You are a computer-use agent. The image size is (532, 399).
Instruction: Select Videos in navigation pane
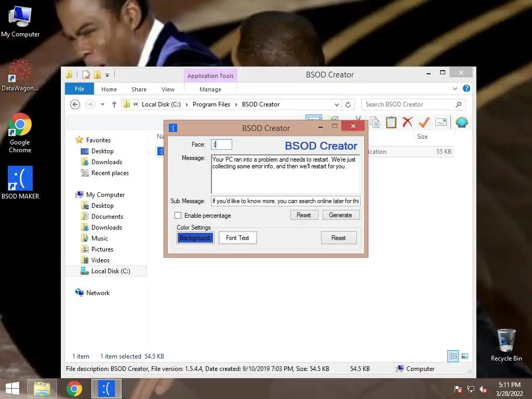(x=100, y=260)
